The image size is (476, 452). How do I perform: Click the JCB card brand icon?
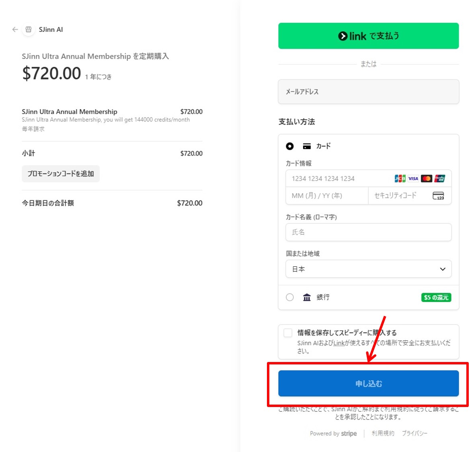(x=400, y=178)
